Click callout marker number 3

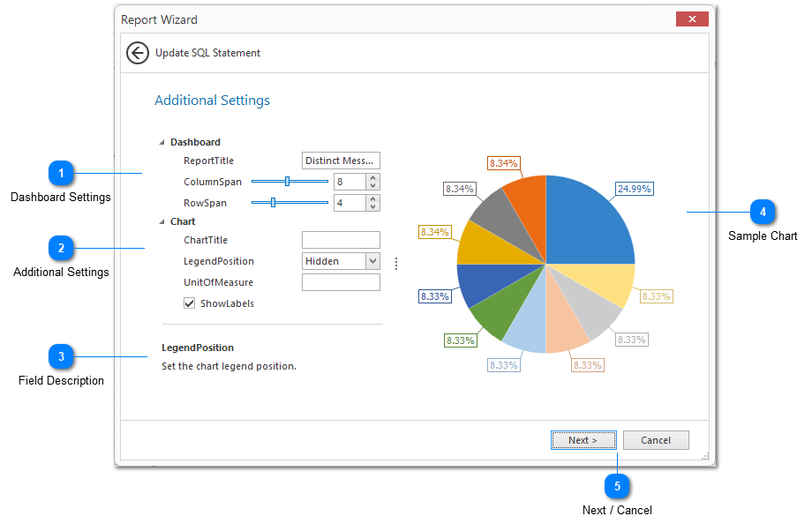coord(61,356)
